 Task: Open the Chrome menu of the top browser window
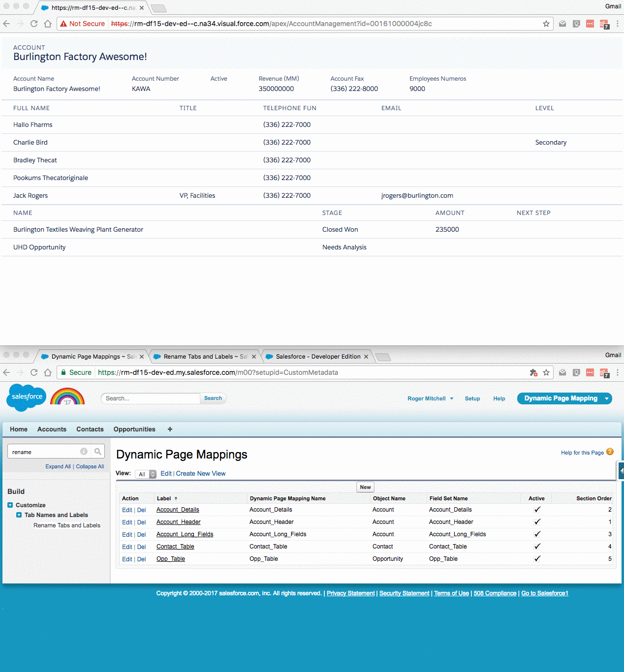(618, 24)
